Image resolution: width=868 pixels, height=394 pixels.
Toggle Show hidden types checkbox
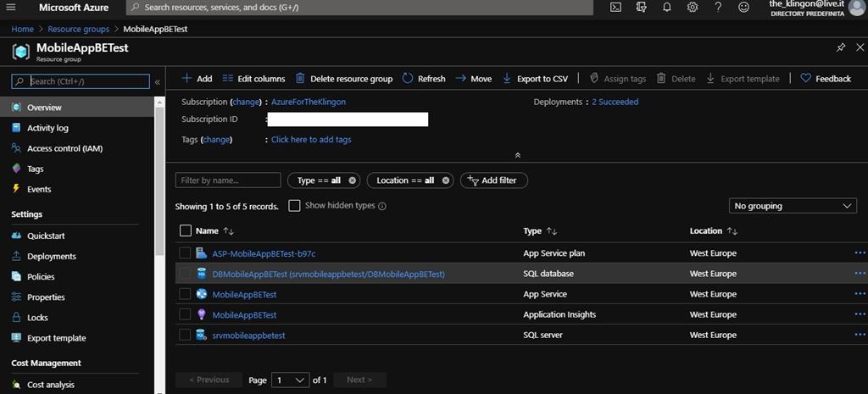tap(294, 206)
